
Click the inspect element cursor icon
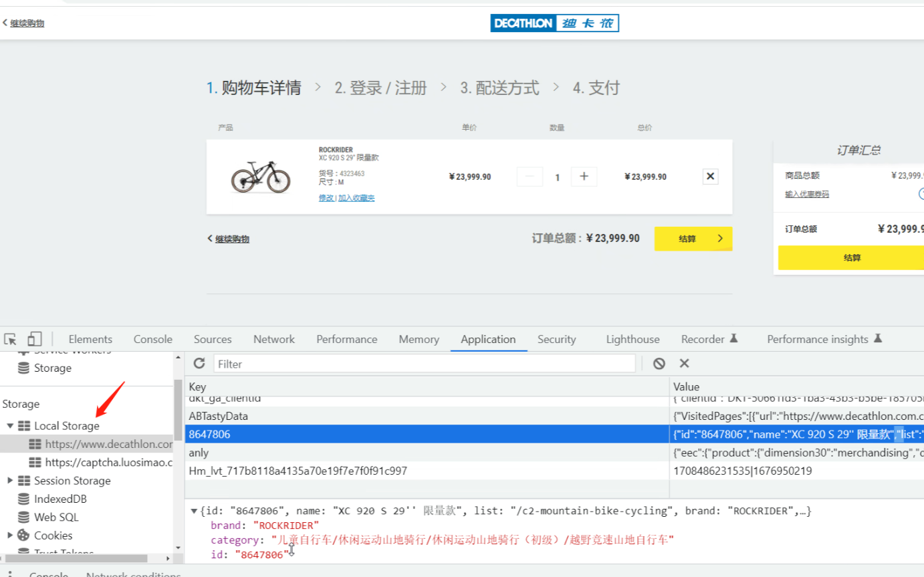tap(10, 339)
